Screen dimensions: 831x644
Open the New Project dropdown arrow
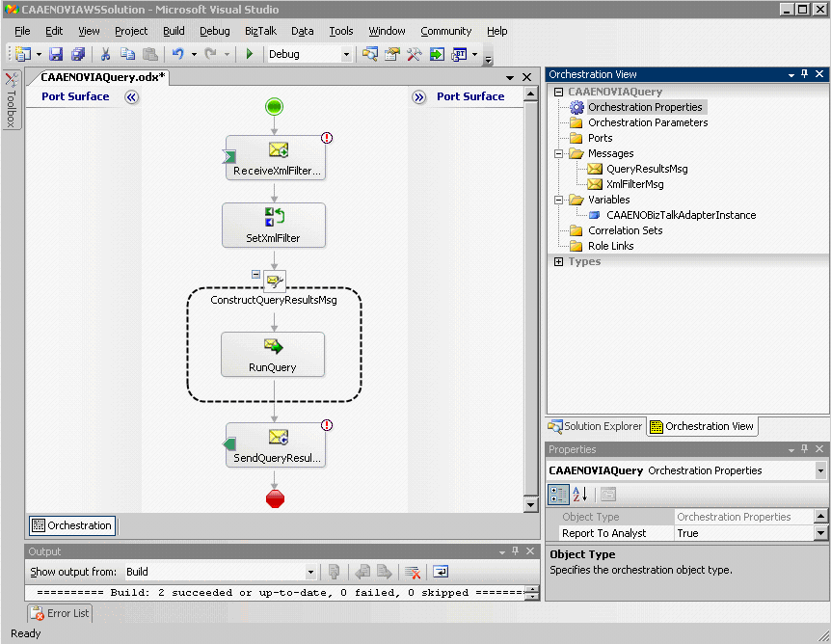pyautogui.click(x=39, y=54)
